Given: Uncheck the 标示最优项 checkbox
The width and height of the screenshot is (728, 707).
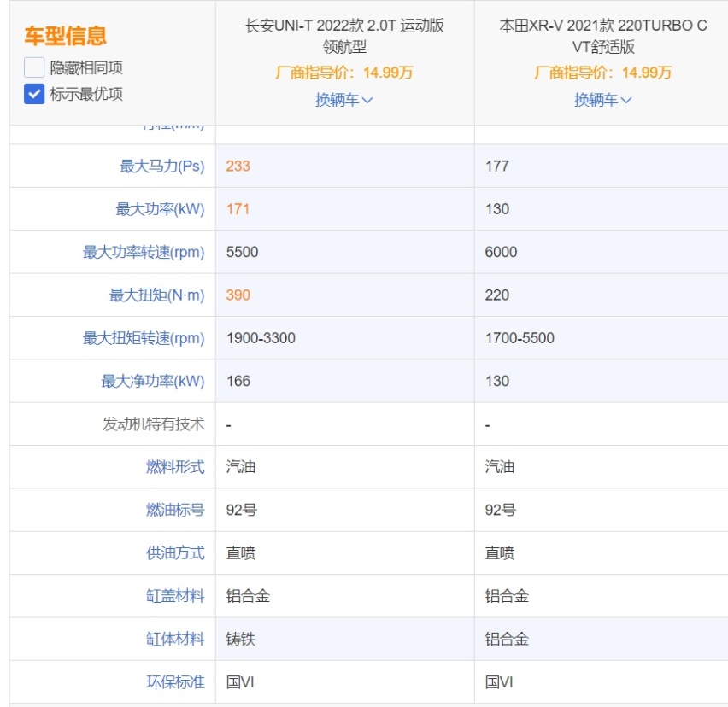Looking at the screenshot, I should pos(34,94).
